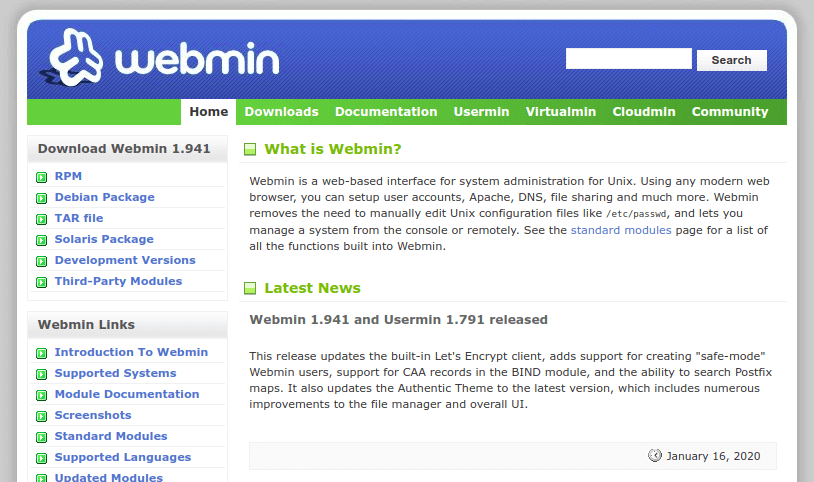This screenshot has width=814, height=482.
Task: Switch to the Virtualmin tab
Action: click(x=561, y=112)
